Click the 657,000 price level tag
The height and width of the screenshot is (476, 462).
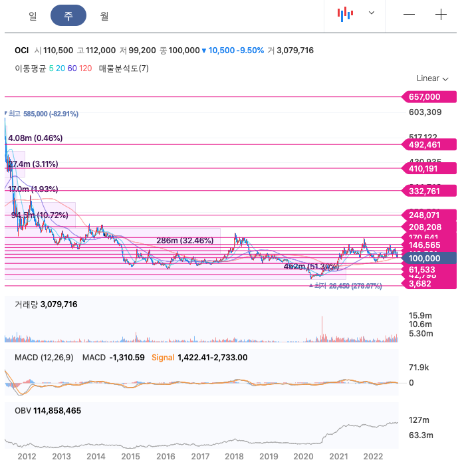click(x=429, y=97)
